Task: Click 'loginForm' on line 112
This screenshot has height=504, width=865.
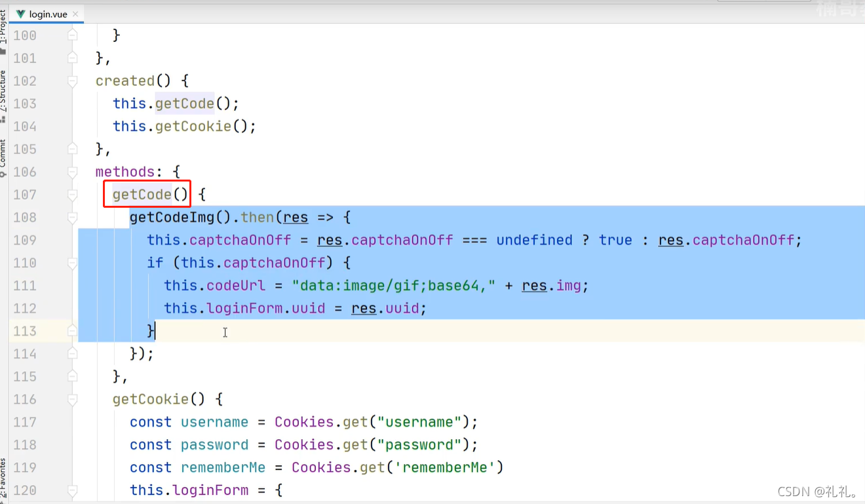Action: [244, 308]
